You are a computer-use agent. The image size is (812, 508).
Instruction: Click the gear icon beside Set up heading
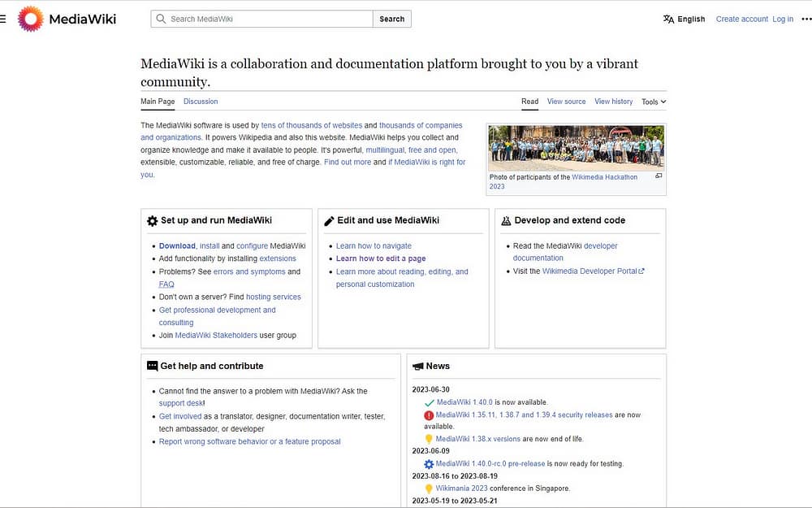(152, 220)
